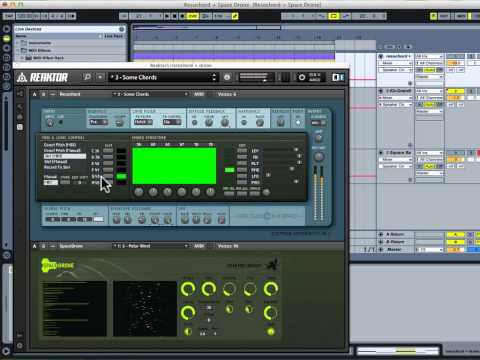Click the MIDI label on the SpaceDrone header
Image resolution: width=480 pixels, height=360 pixels.
tap(199, 246)
